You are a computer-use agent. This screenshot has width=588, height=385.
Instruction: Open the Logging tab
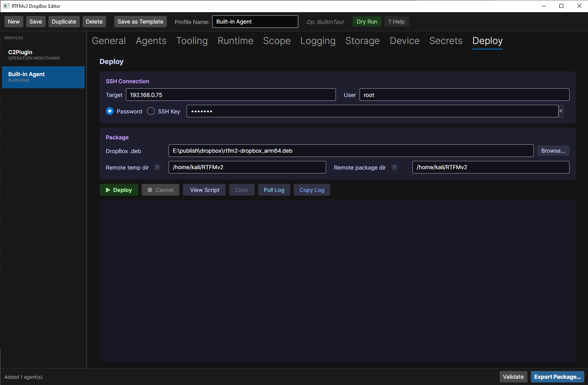[x=318, y=41]
